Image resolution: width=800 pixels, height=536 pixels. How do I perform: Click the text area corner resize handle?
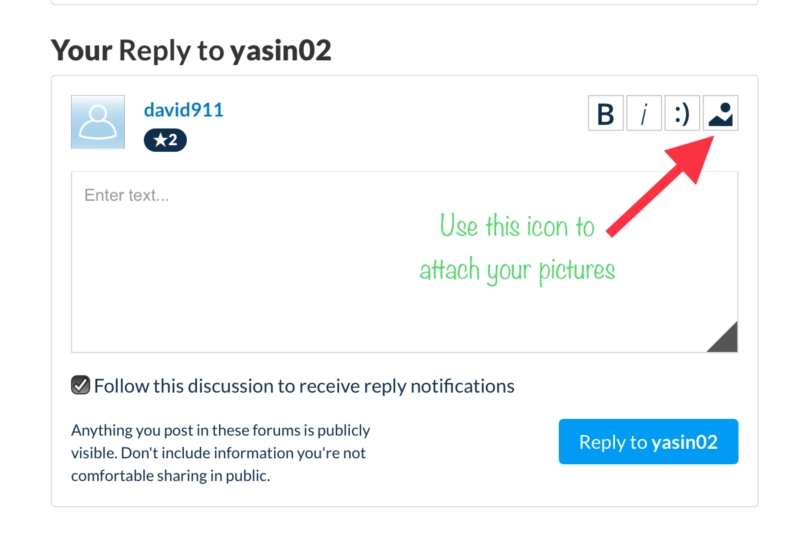[x=723, y=339]
